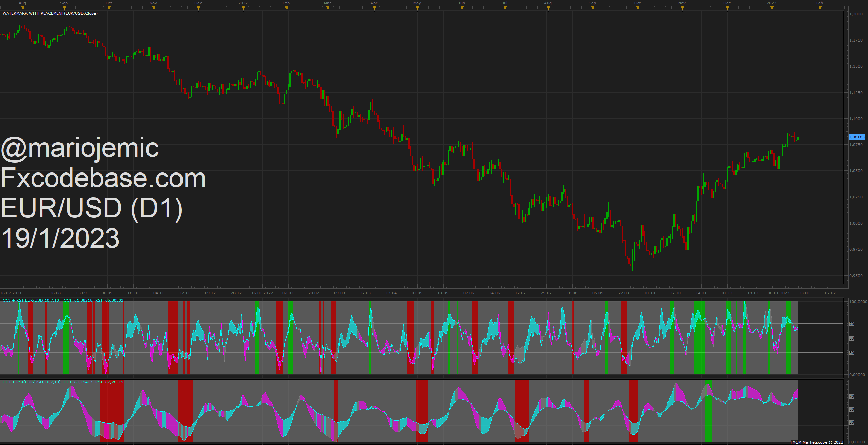
Task: Click the 09.12 date axis label
Action: (210, 293)
